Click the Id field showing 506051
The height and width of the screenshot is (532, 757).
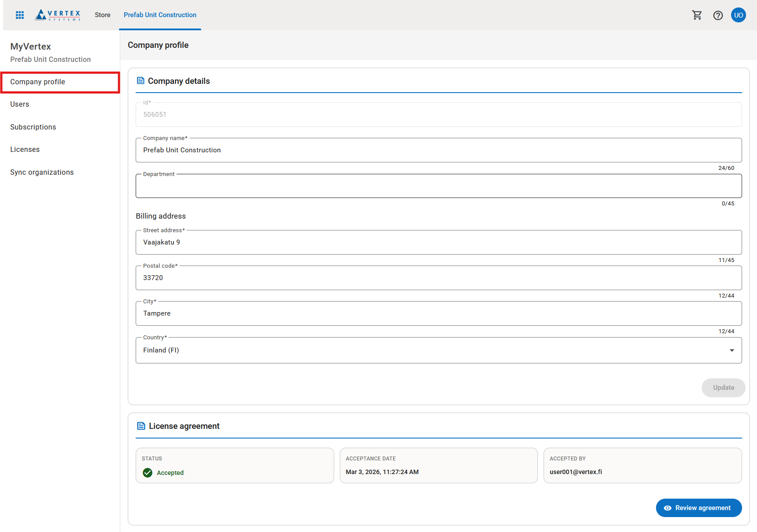coord(439,115)
